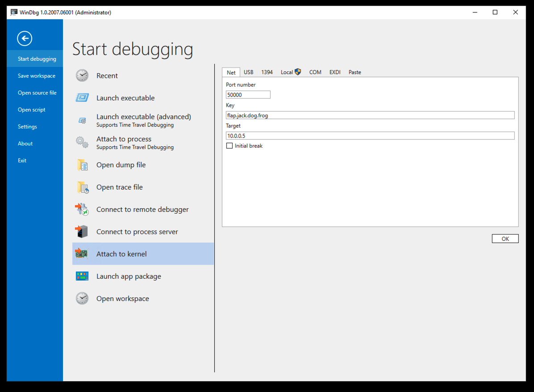Switch to the EXDI tab
Image resolution: width=534 pixels, height=392 pixels.
coord(335,72)
